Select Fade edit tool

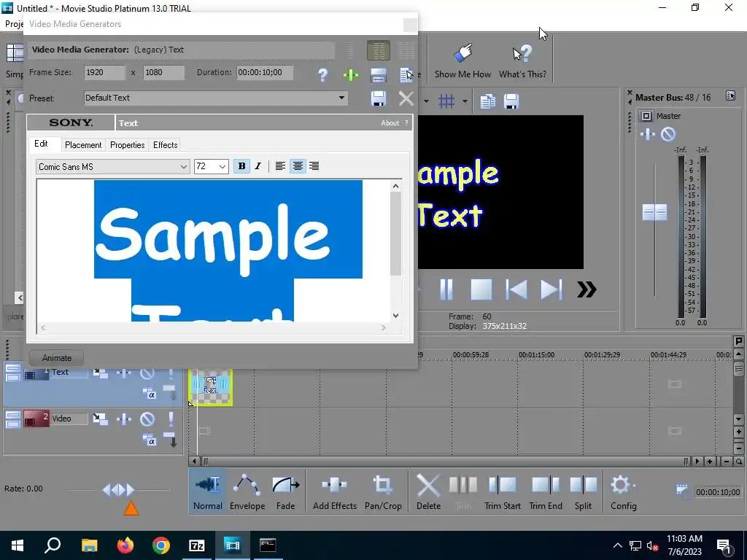click(x=285, y=492)
